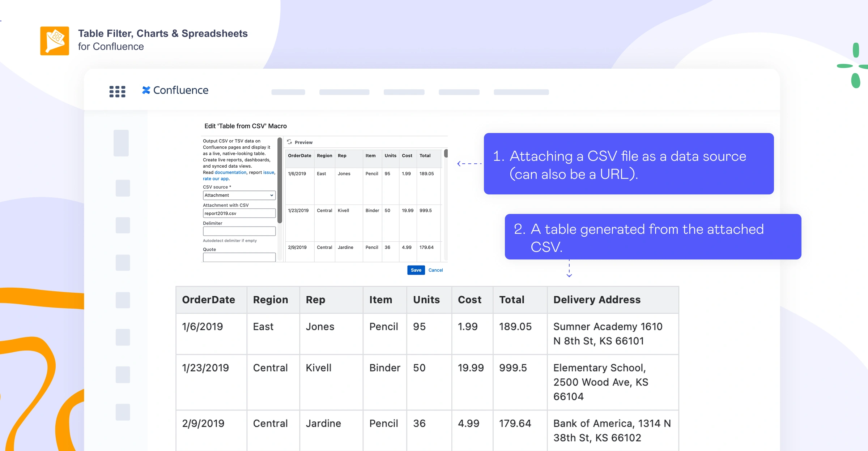Click the Total column header in preview
This screenshot has height=451, width=868.
pyautogui.click(x=425, y=156)
